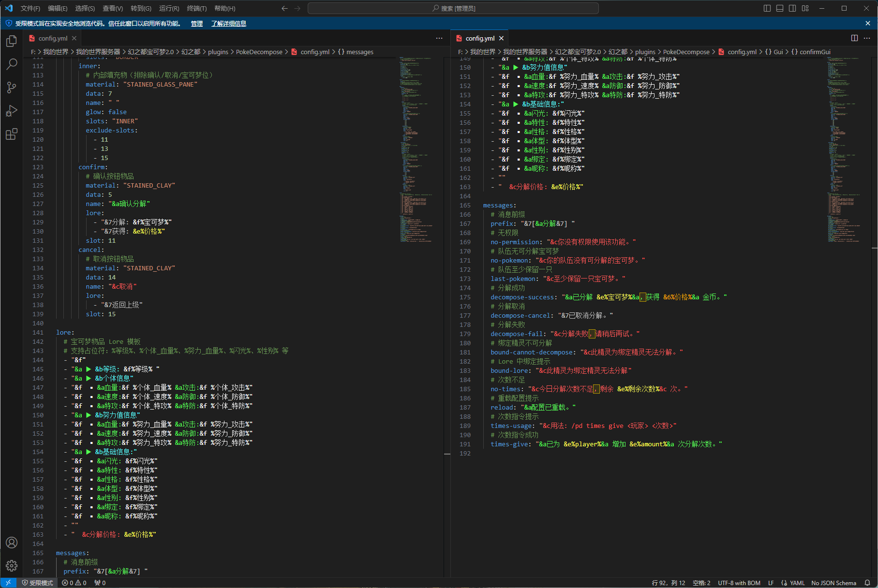The height and width of the screenshot is (588, 878).
Task: Toggle the primary side bar layout
Action: (767, 8)
